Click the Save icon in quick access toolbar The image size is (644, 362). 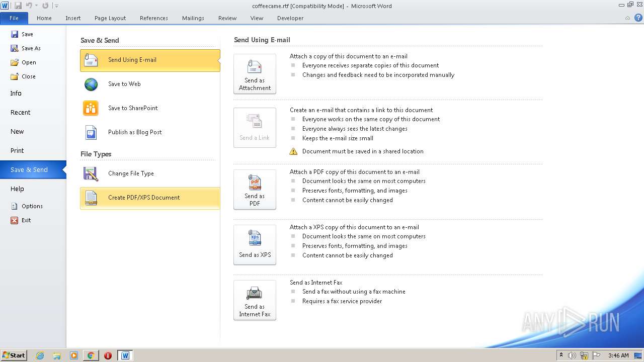18,6
